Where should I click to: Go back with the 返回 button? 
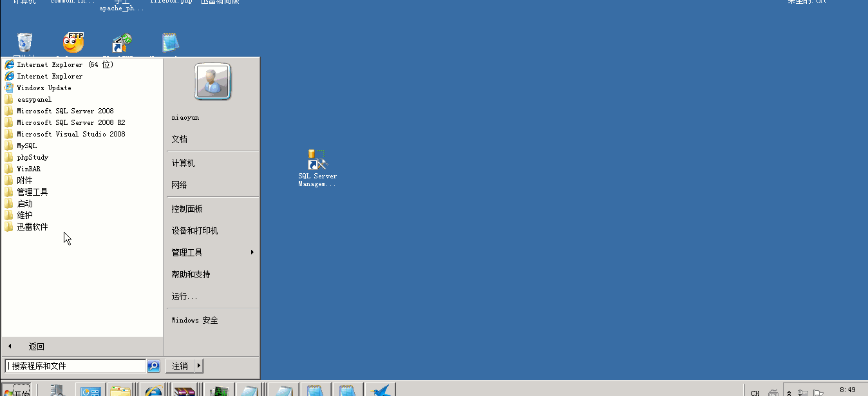[82, 346]
